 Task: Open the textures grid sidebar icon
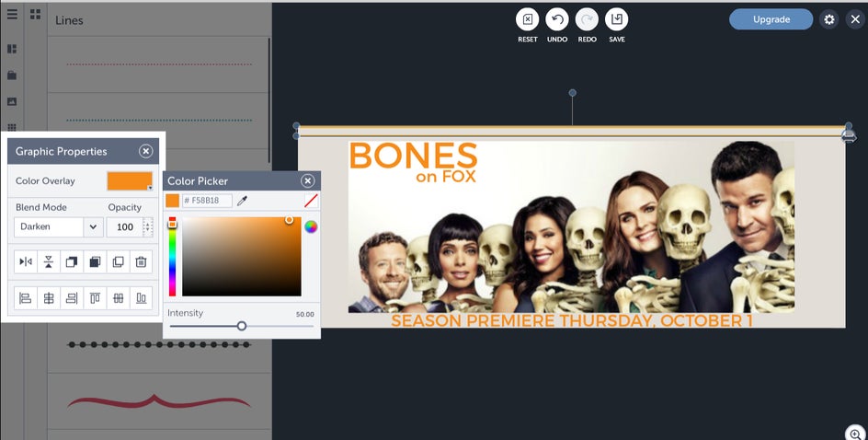[12, 127]
